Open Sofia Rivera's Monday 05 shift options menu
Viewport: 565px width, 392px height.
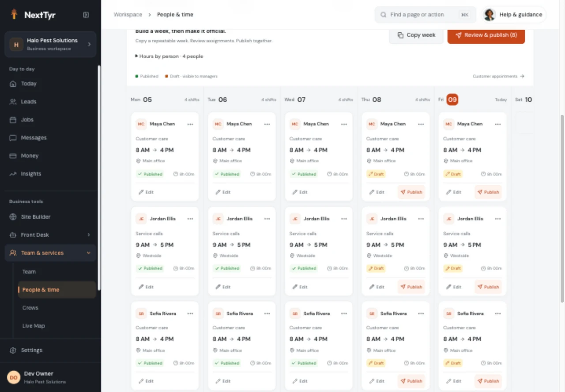pos(190,314)
